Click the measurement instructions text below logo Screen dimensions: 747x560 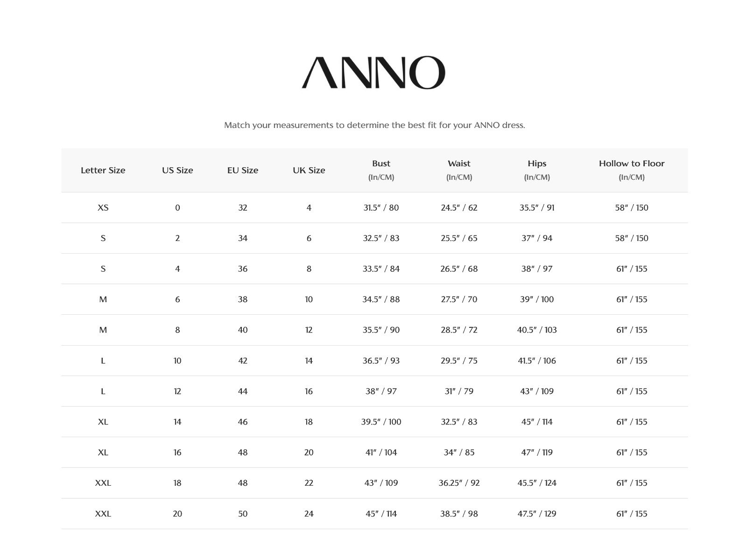(x=374, y=125)
